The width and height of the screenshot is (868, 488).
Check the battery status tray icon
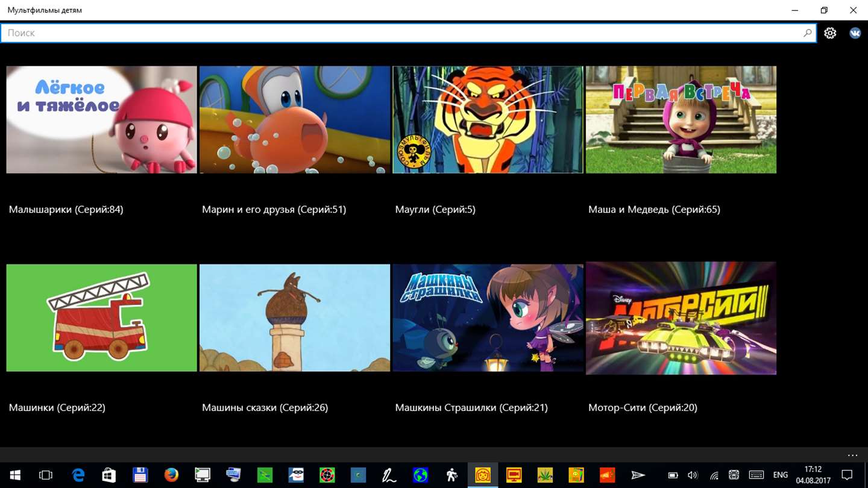pyautogui.click(x=673, y=475)
